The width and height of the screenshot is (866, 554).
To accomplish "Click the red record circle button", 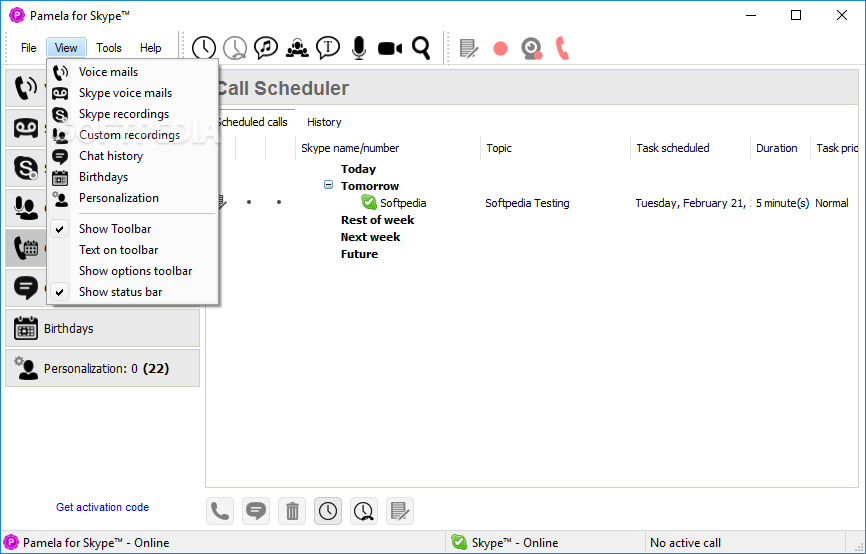I will pos(500,49).
